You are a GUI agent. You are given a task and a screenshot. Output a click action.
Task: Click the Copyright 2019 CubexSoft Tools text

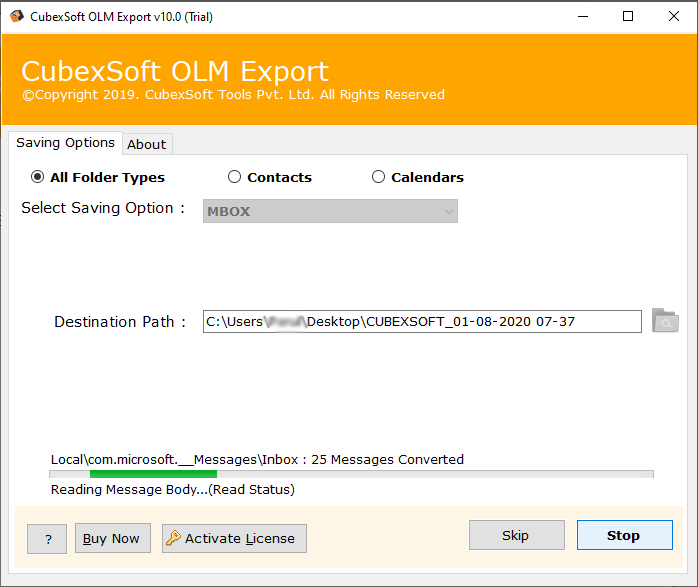(x=234, y=95)
